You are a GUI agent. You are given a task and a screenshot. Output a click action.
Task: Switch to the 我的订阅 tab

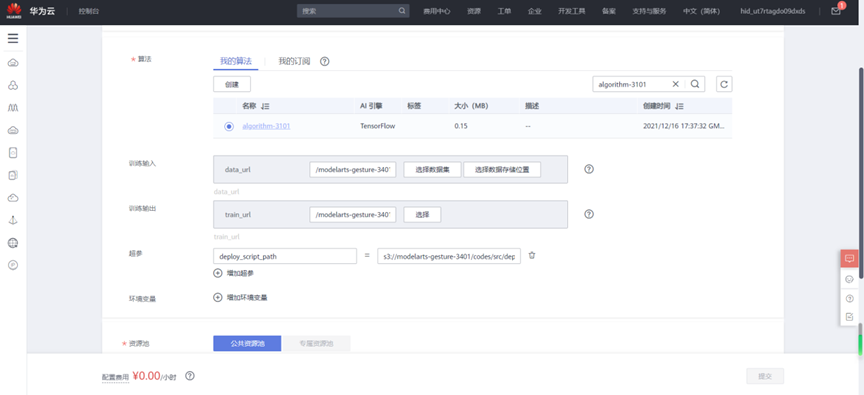(294, 61)
